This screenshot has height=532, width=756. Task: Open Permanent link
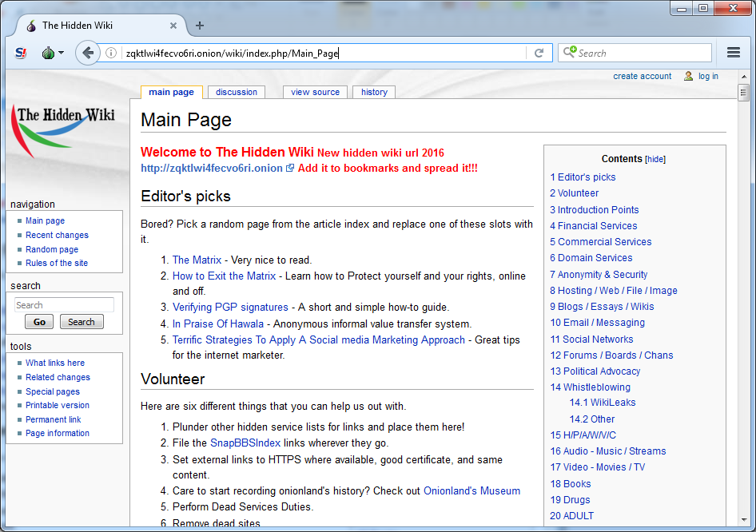click(53, 419)
